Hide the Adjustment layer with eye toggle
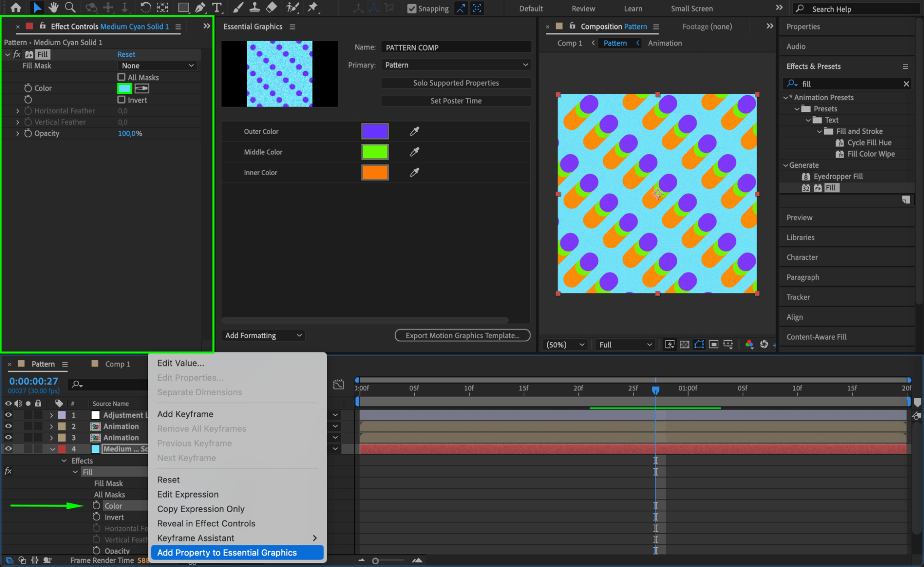 pos(8,415)
